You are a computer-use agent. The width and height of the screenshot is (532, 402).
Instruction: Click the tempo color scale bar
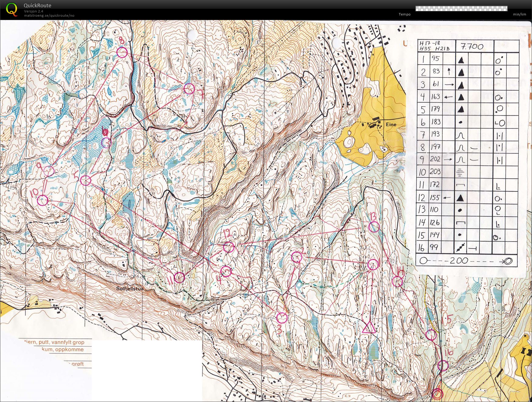[461, 9]
